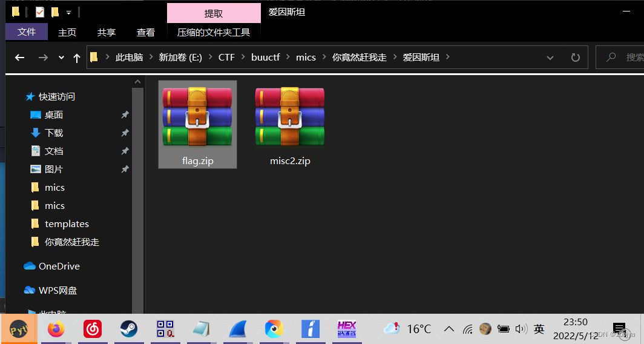Open the customize quick access toolbar dropdown

[68, 13]
